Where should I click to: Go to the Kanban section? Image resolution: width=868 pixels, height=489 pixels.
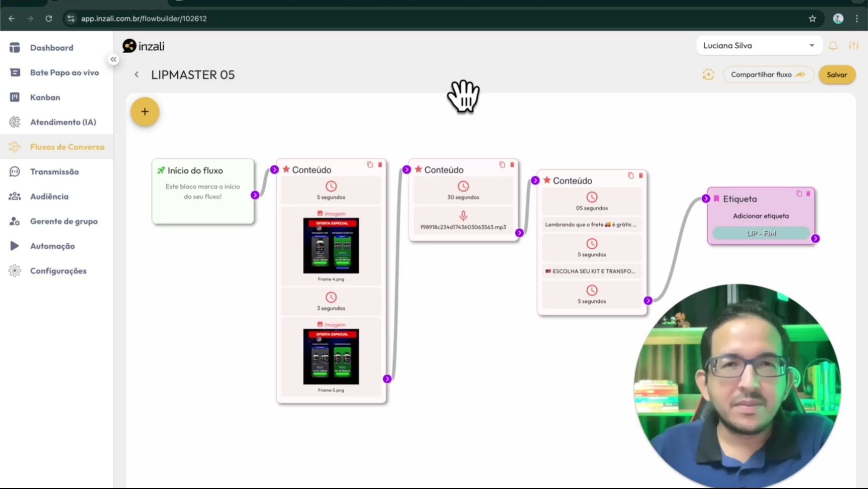(x=45, y=97)
